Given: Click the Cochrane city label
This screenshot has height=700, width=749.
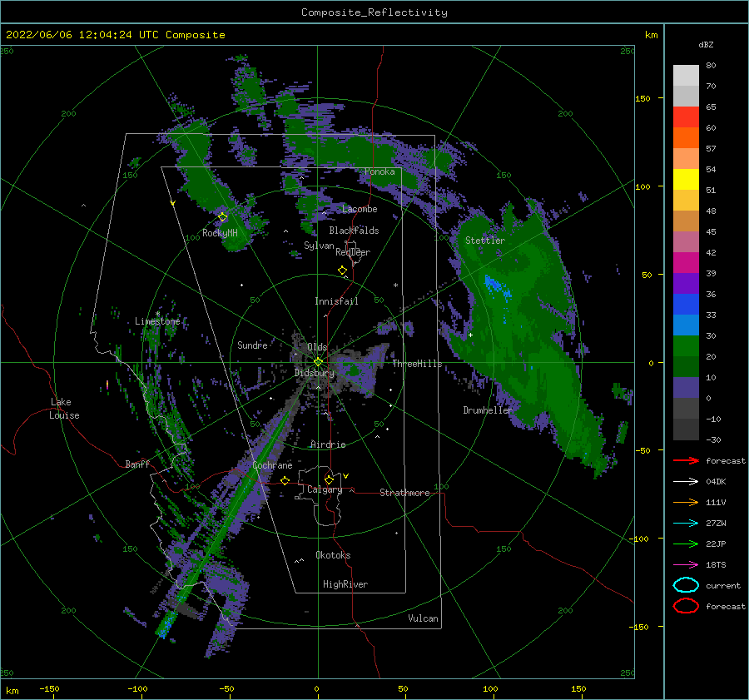Looking at the screenshot, I should pos(272,465).
